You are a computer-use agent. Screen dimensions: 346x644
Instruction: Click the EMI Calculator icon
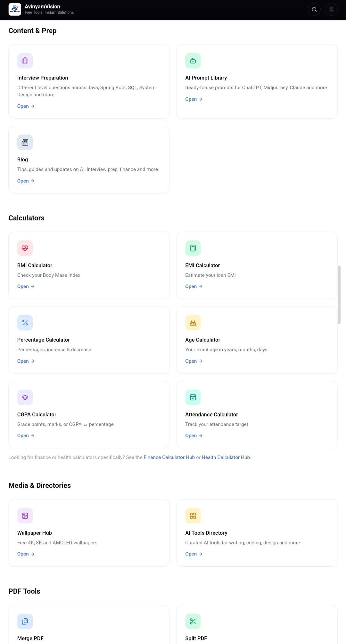(193, 248)
